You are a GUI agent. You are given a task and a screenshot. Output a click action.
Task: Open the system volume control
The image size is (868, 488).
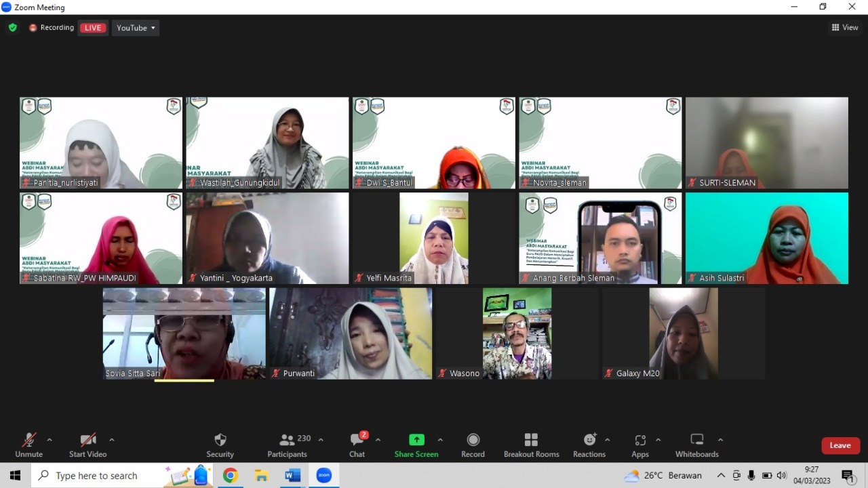pyautogui.click(x=782, y=475)
